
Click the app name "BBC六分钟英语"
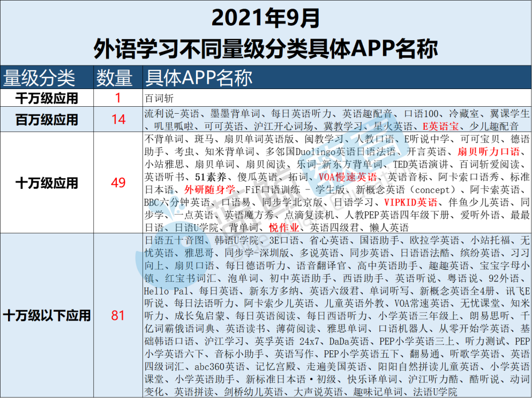(177, 202)
